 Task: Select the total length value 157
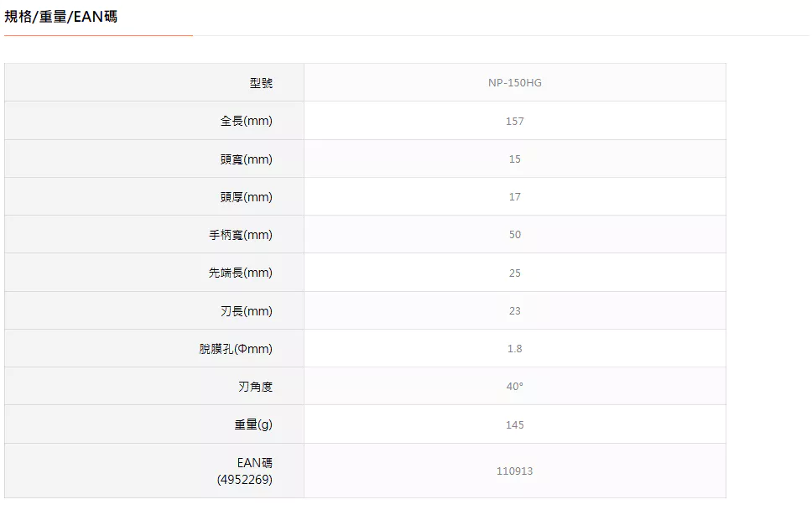(515, 121)
